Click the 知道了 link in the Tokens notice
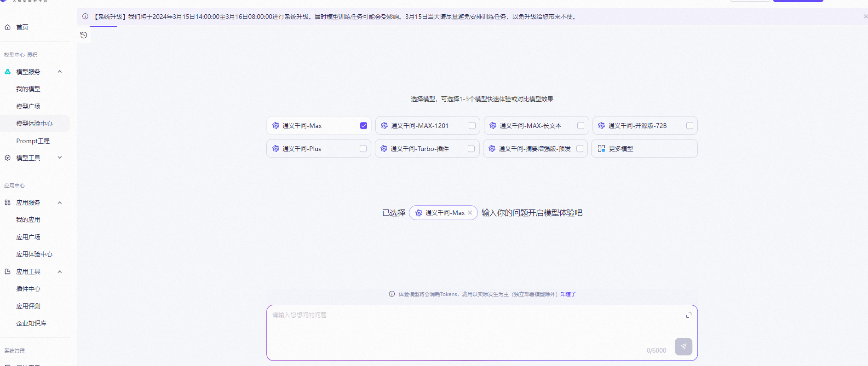 tap(568, 294)
